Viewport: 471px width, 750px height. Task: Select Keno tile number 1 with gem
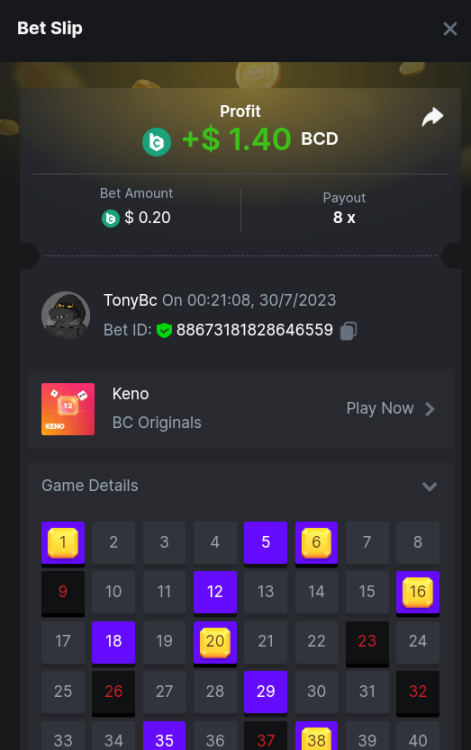click(63, 543)
